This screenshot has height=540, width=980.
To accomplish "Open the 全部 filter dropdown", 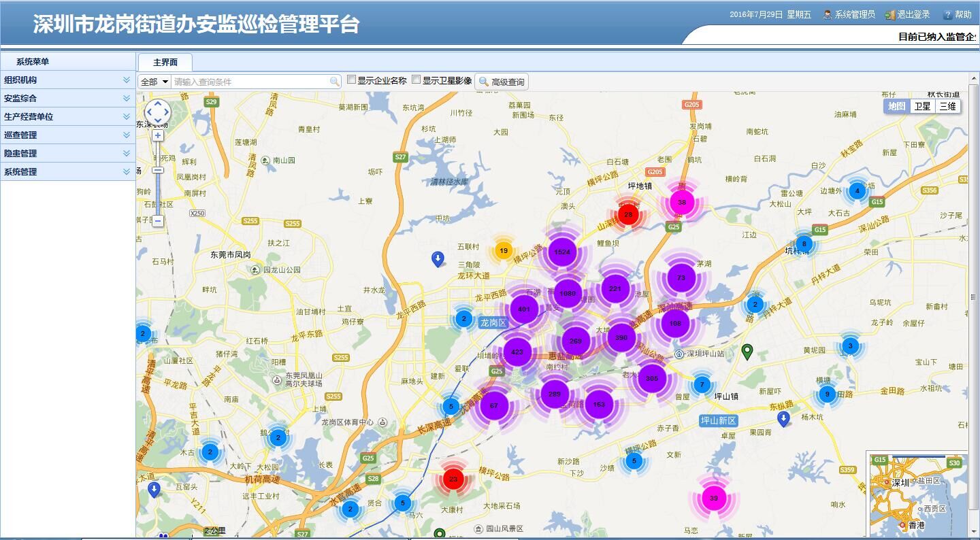I will pos(154,82).
